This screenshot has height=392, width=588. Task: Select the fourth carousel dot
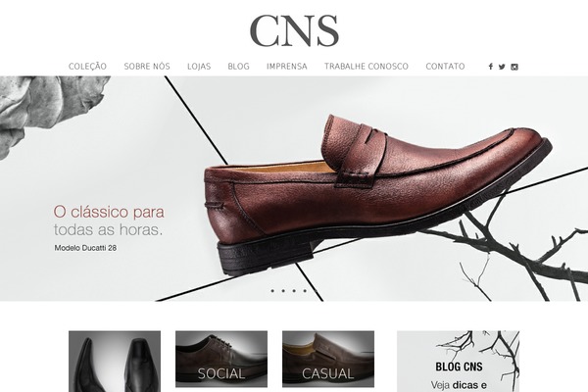point(305,291)
